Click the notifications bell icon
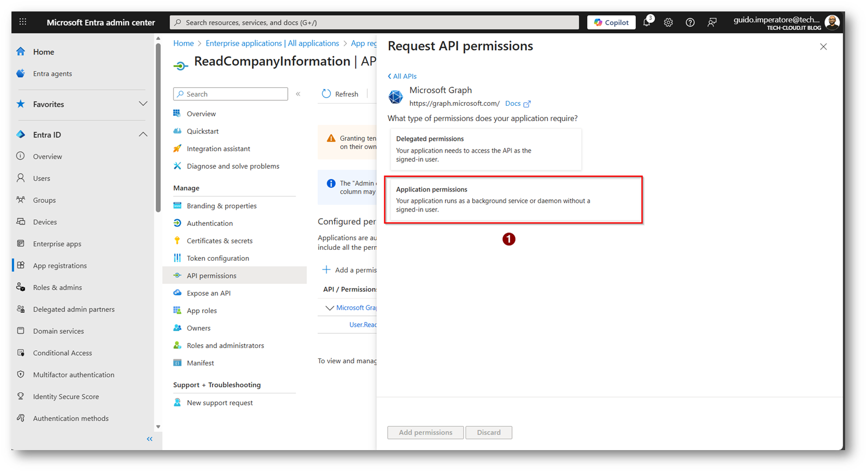This screenshot has height=473, width=868. (x=647, y=22)
